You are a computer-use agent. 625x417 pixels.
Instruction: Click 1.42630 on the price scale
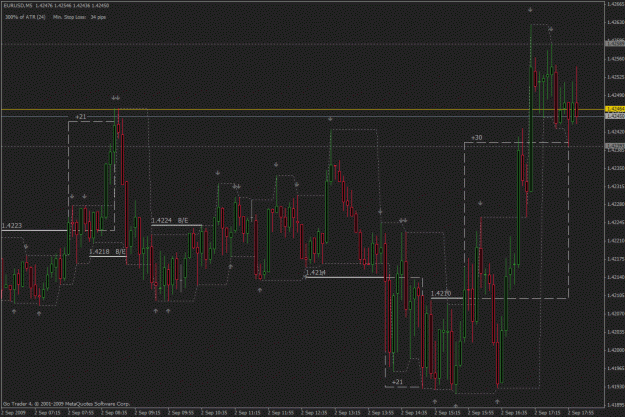click(616, 22)
